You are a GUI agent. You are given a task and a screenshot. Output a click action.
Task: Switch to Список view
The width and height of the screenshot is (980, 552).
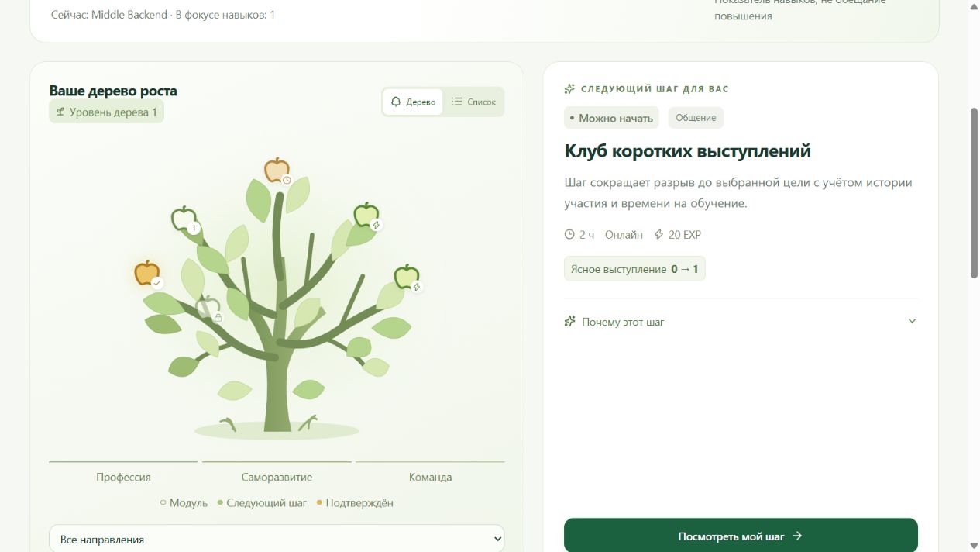click(473, 102)
